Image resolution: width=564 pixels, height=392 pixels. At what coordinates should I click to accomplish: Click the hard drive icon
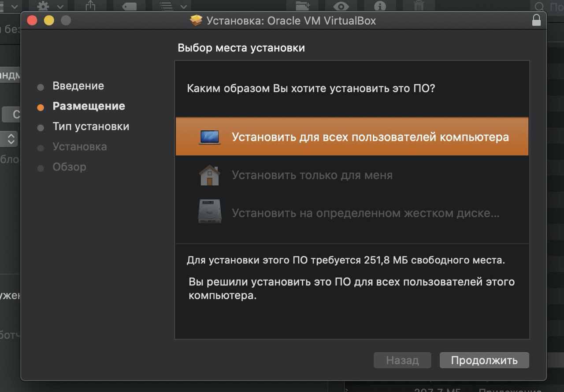click(209, 212)
